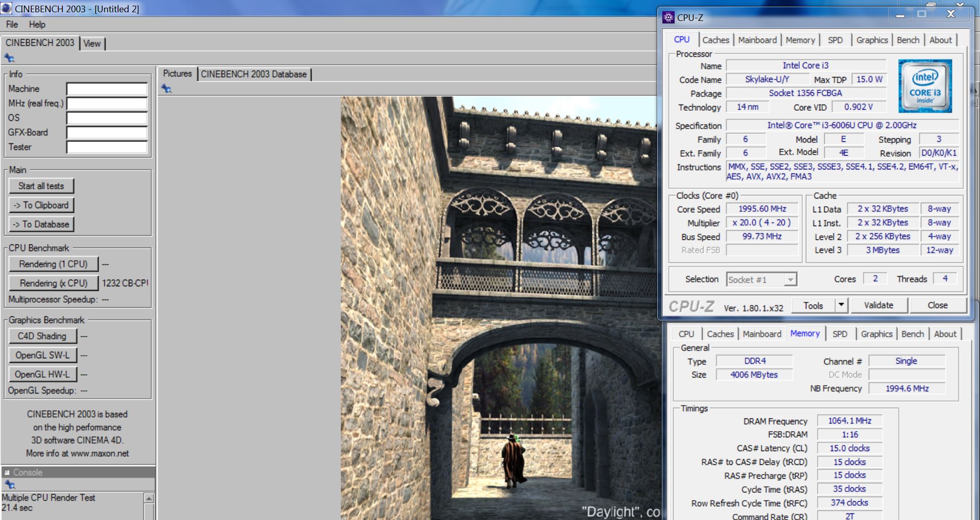Open the File menu
This screenshot has height=520, width=980.
tap(12, 24)
